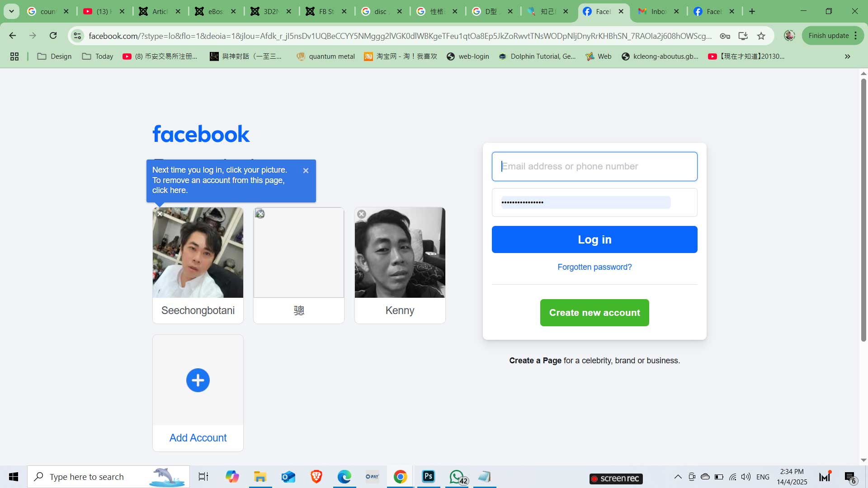Open the Design bookmarks folder
Screen dimensions: 868x488
(54, 56)
